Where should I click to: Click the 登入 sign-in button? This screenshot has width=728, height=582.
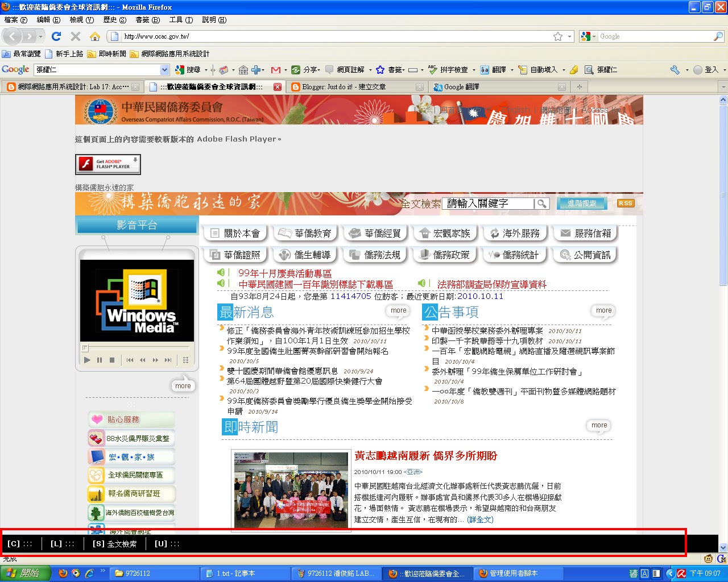click(x=708, y=70)
